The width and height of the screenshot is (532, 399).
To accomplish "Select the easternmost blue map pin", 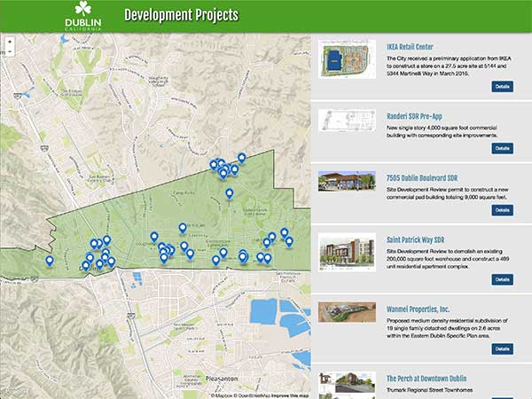I will (x=289, y=240).
